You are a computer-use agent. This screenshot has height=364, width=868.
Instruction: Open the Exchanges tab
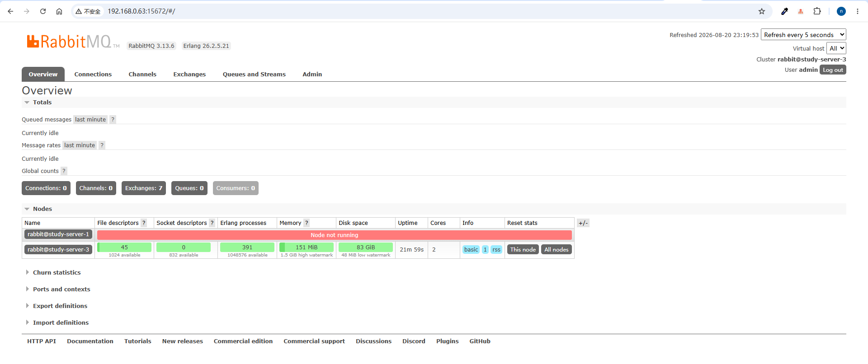tap(189, 74)
